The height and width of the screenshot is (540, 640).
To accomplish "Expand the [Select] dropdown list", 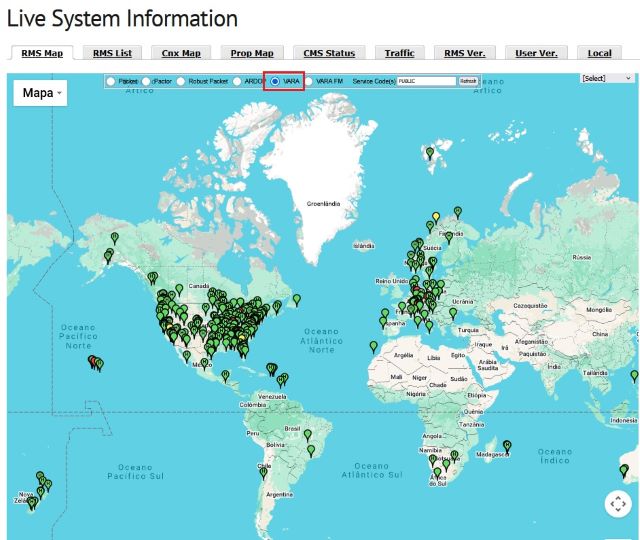I will coord(607,78).
